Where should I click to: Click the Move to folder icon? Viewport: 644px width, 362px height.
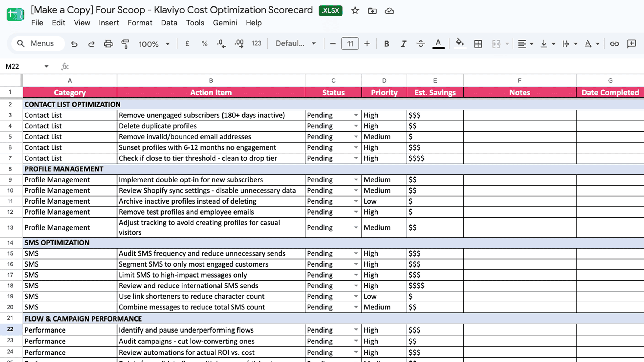pyautogui.click(x=372, y=11)
